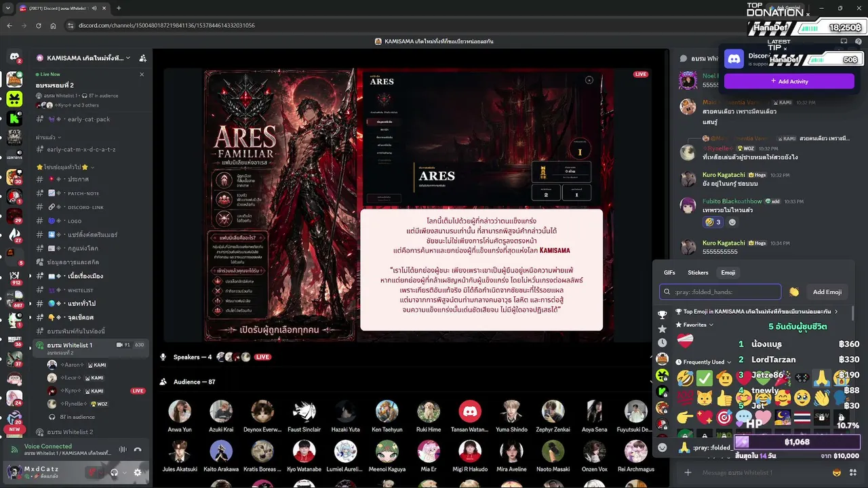Click the plus attachment icon in message bar
Image resolution: width=868 pixels, height=488 pixels.
coord(688,472)
